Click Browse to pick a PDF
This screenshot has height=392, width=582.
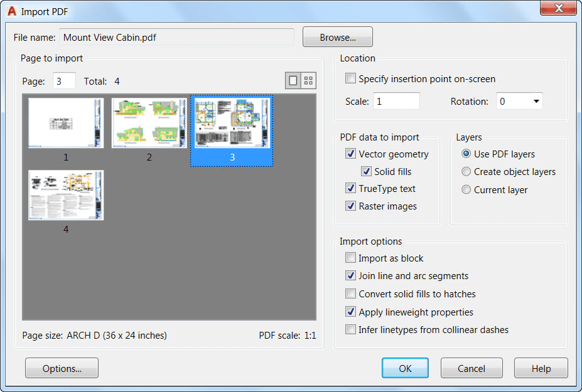coord(338,37)
